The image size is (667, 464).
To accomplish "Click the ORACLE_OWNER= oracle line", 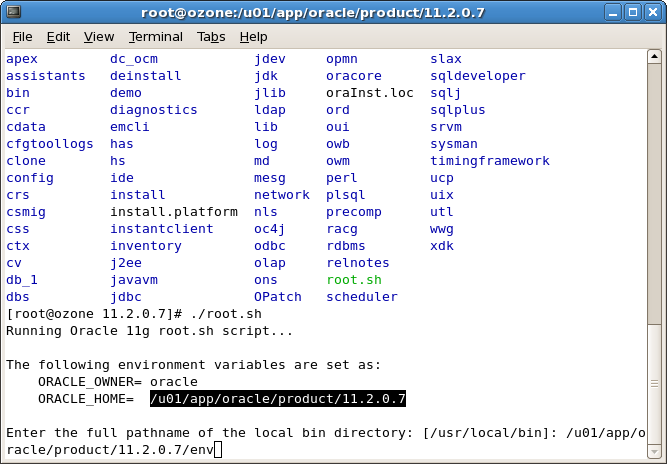I will (x=118, y=382).
